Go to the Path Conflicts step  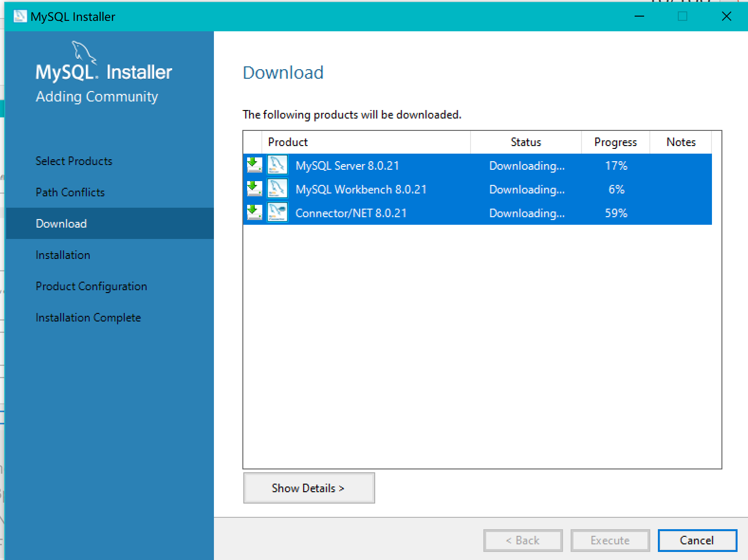pyautogui.click(x=70, y=193)
